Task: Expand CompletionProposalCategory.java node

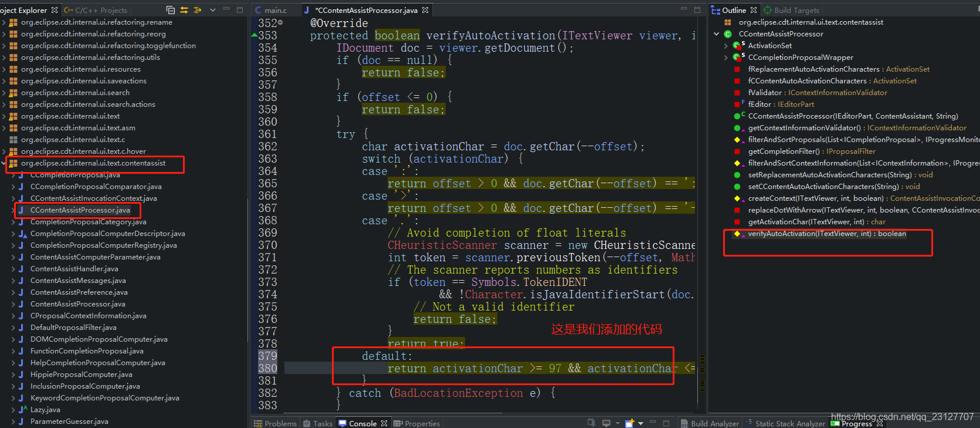Action: pos(13,222)
